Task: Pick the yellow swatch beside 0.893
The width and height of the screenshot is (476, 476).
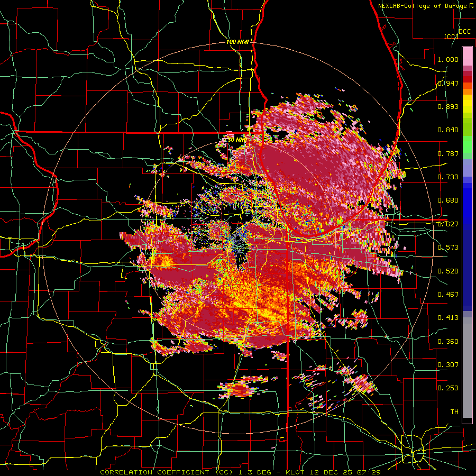Action: pyautogui.click(x=467, y=104)
